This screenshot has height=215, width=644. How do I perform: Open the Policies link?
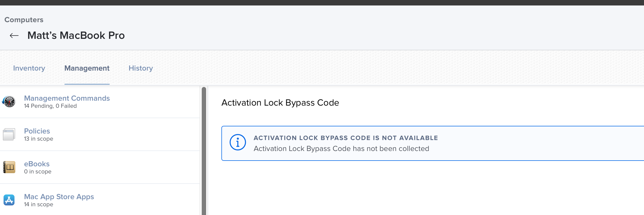pyautogui.click(x=37, y=131)
